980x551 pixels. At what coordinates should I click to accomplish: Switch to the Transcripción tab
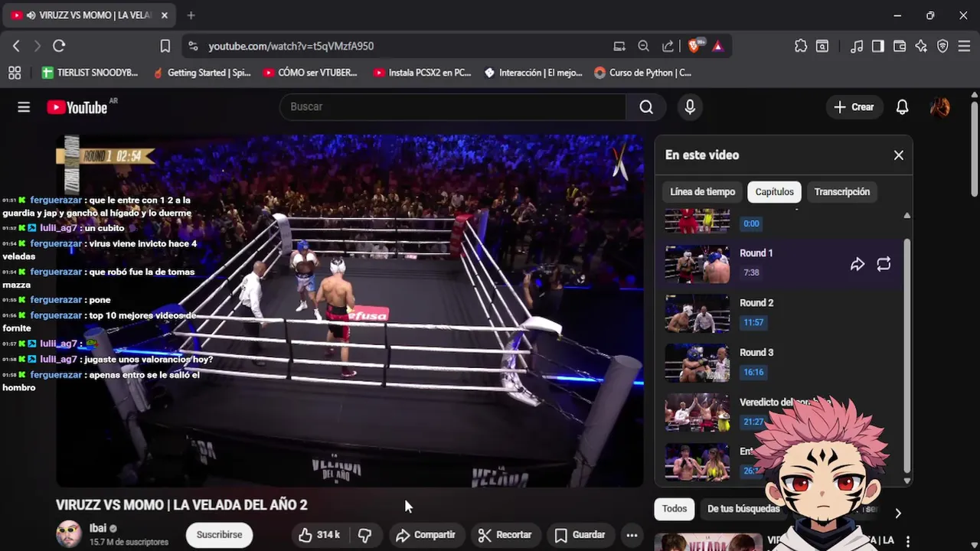[x=842, y=192]
